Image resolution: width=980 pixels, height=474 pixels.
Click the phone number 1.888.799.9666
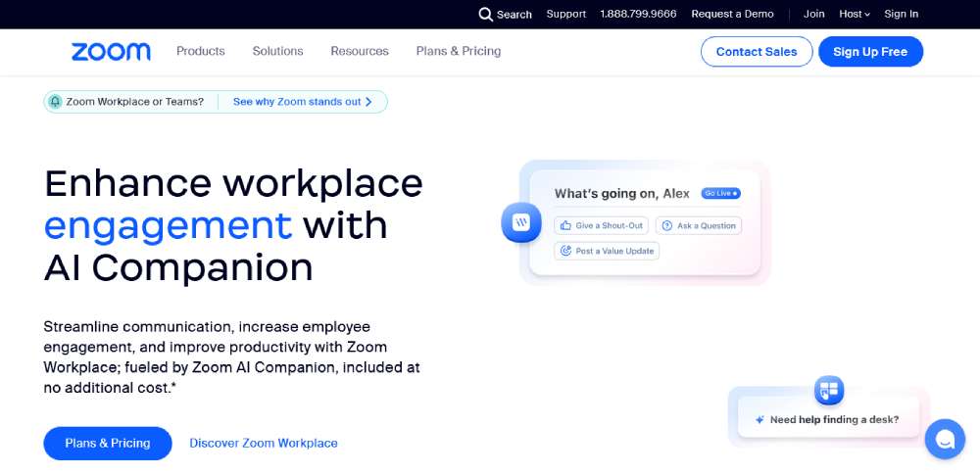638,15
